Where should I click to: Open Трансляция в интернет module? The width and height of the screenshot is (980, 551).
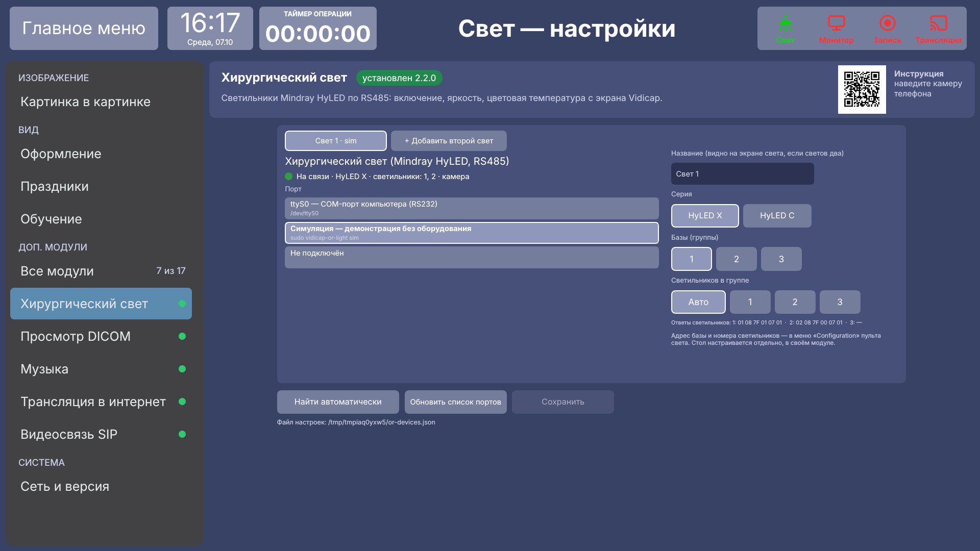coord(101,402)
